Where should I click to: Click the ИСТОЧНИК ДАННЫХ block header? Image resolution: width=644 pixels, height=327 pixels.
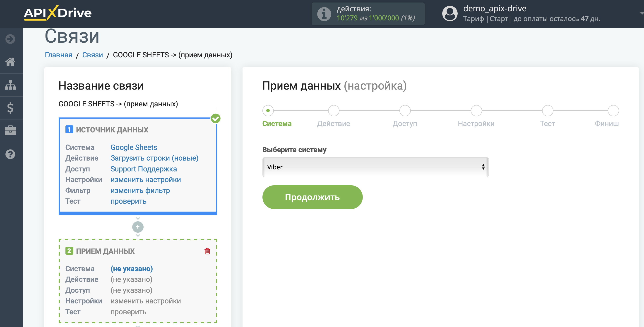pyautogui.click(x=112, y=130)
